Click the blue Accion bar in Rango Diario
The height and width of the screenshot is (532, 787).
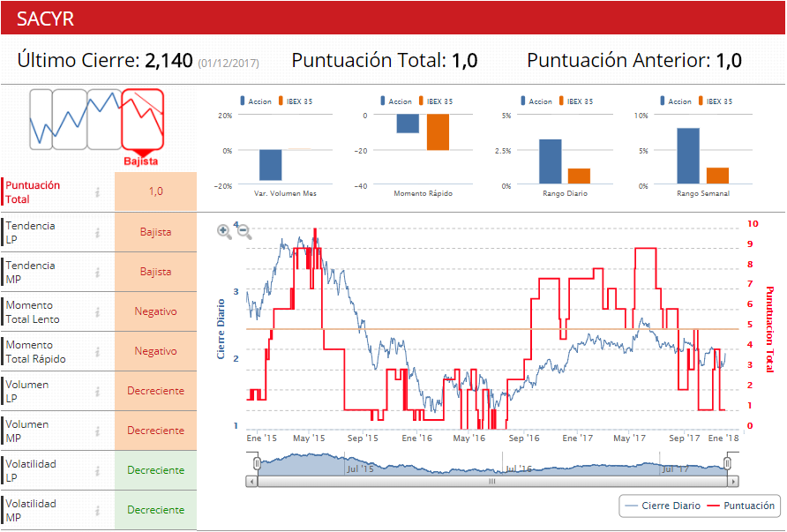click(x=550, y=161)
